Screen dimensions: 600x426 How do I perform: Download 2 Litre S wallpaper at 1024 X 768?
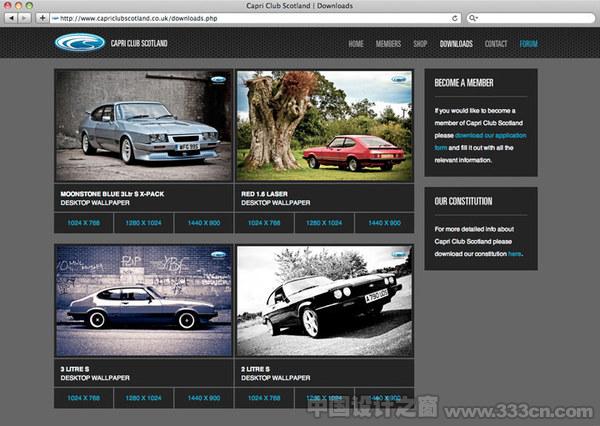(x=264, y=398)
